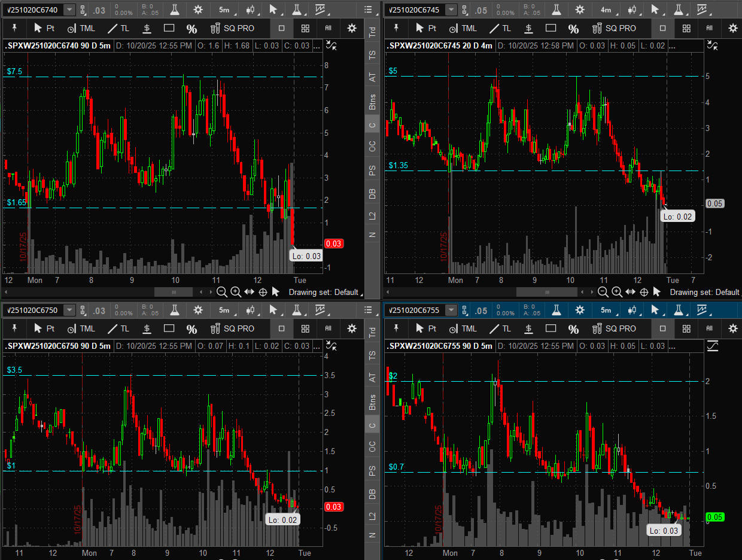Open the Drawing set: Default menu under the C6740 chart
The height and width of the screenshot is (560, 742).
click(x=325, y=292)
